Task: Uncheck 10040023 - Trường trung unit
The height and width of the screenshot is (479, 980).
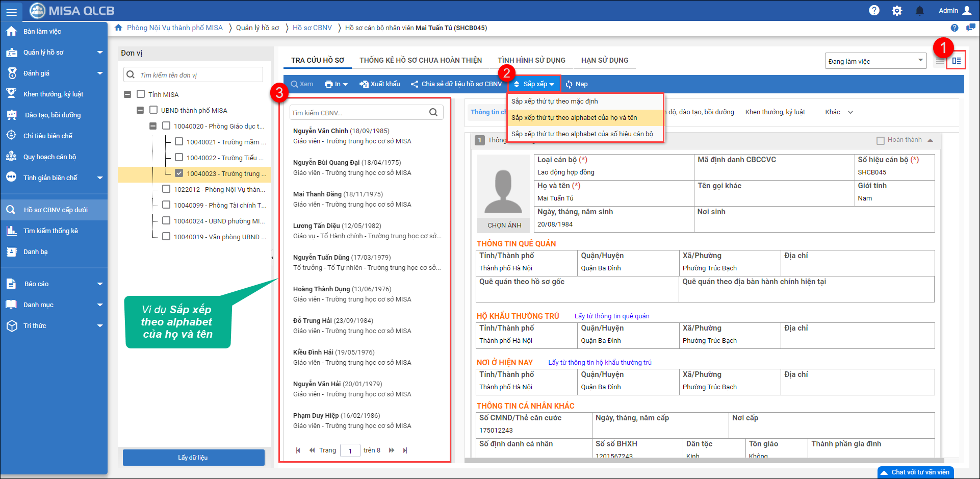Action: (179, 173)
